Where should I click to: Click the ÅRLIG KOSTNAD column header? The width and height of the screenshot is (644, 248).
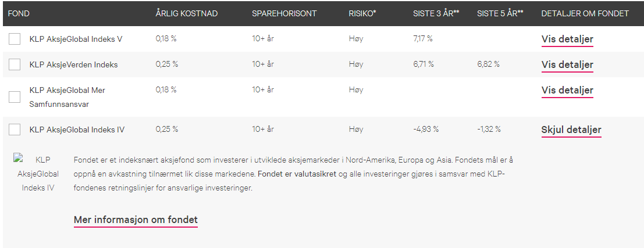click(187, 13)
